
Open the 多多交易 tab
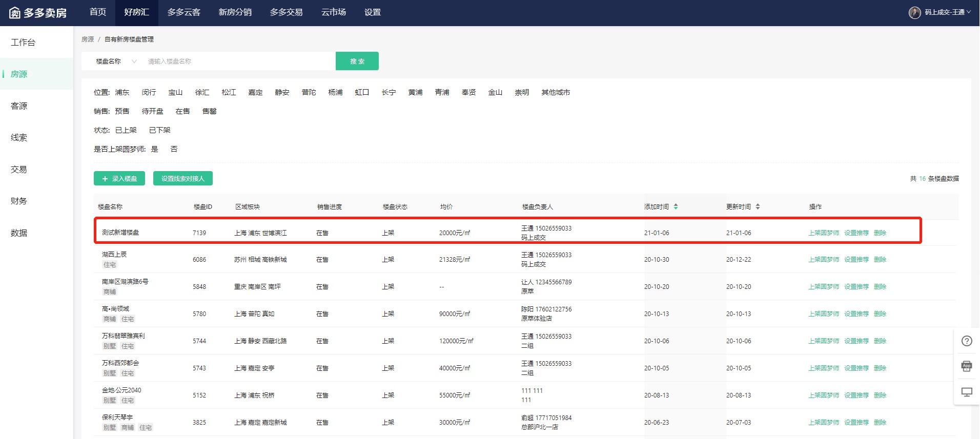[287, 12]
